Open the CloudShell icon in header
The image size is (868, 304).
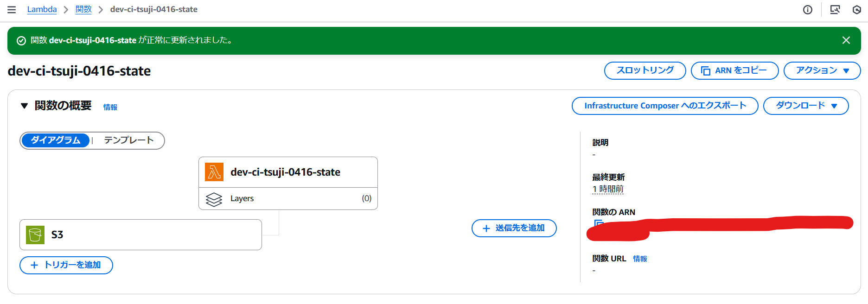click(835, 10)
